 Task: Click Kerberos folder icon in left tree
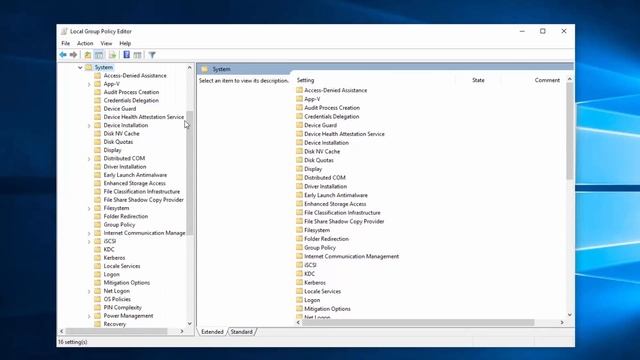[98, 258]
